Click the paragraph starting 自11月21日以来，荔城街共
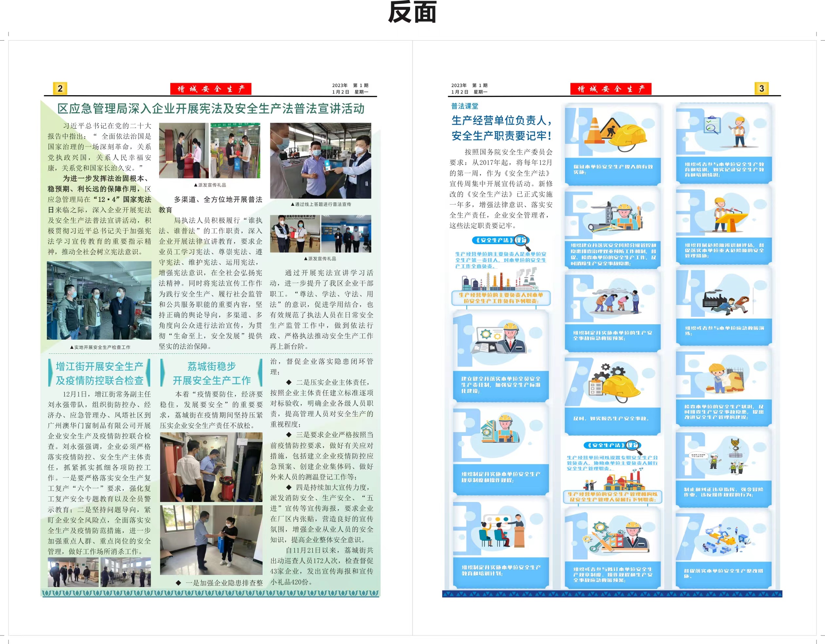The height and width of the screenshot is (644, 825). pyautogui.click(x=322, y=566)
